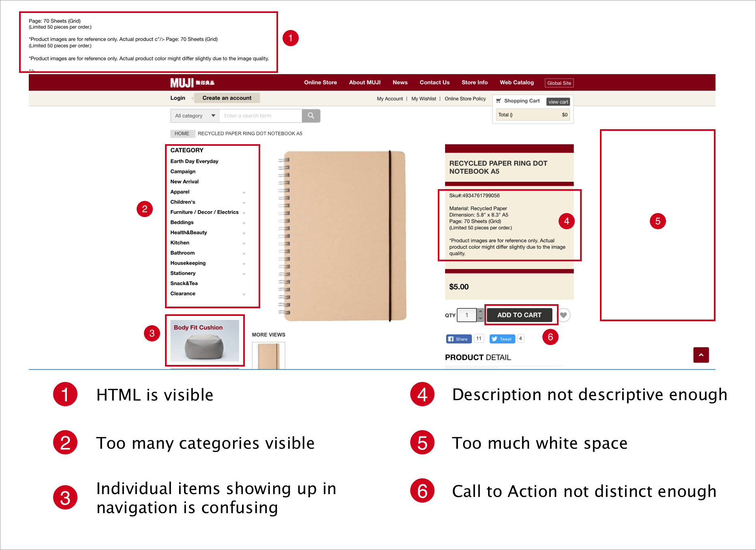
Task: Expand the Children's category
Action: pos(244,203)
